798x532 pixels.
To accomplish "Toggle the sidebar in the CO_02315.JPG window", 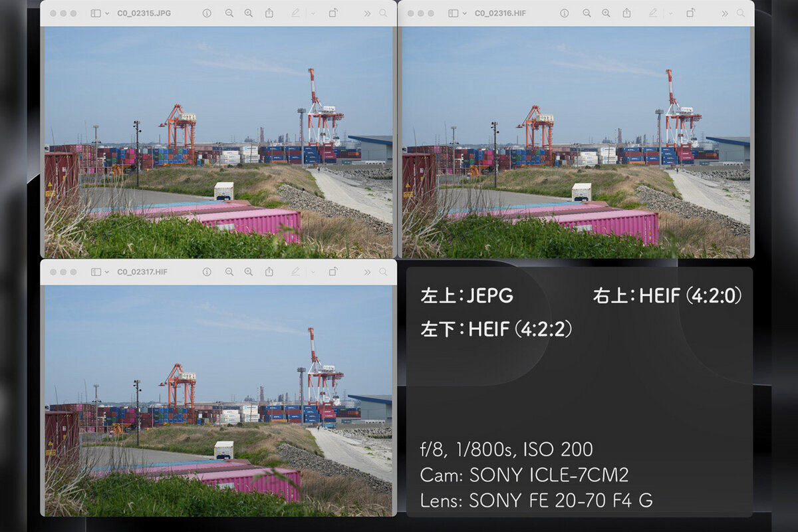I will pos(95,13).
